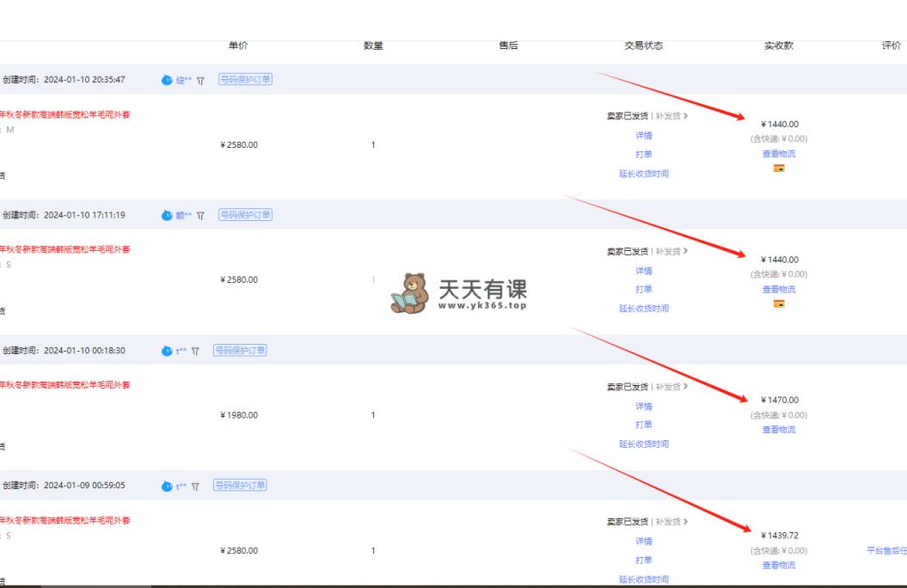Click 卖家已发货 status on 00:18:30 order
The height and width of the screenshot is (588, 907).
pos(627,387)
